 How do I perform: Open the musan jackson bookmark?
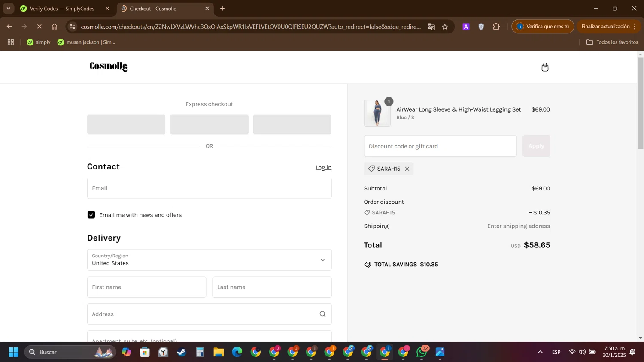pos(86,42)
